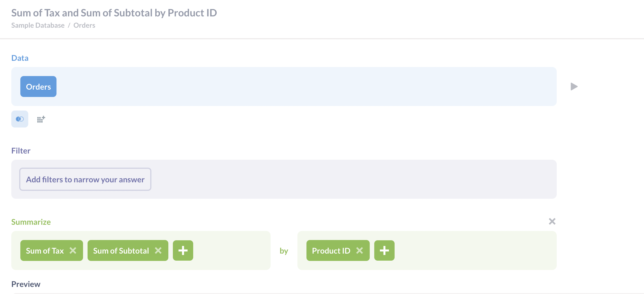Open the Sum of Tax aggregation picker
This screenshot has height=294, width=644.
coord(45,250)
